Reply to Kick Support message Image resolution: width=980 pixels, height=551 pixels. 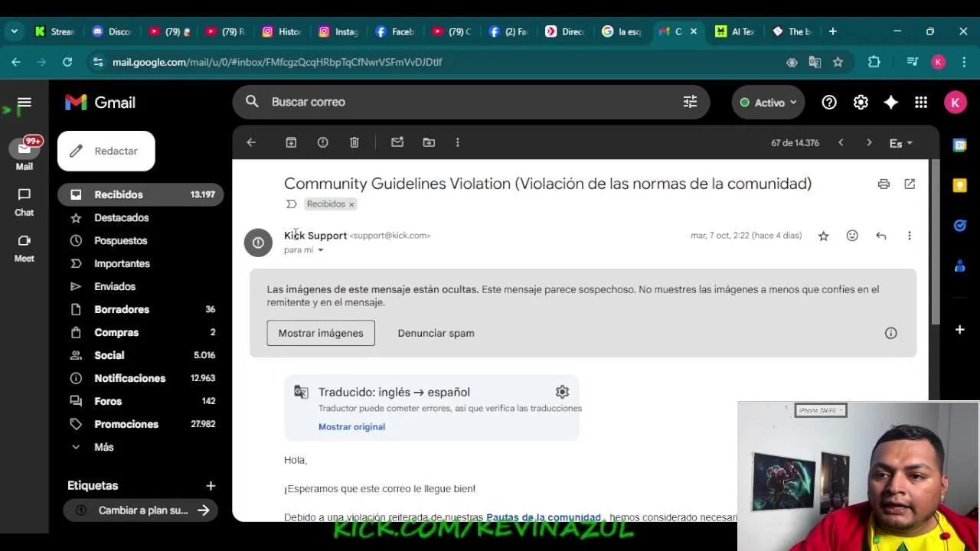coord(880,236)
